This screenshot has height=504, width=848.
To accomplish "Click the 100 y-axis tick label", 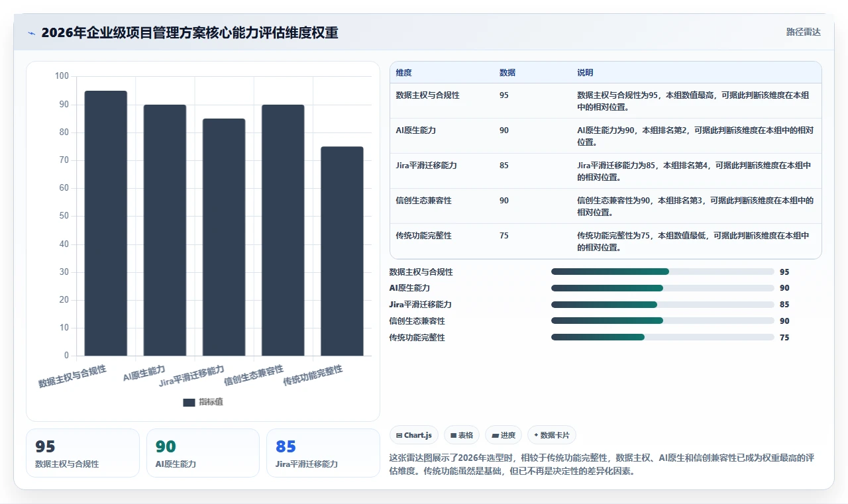I will click(x=62, y=76).
